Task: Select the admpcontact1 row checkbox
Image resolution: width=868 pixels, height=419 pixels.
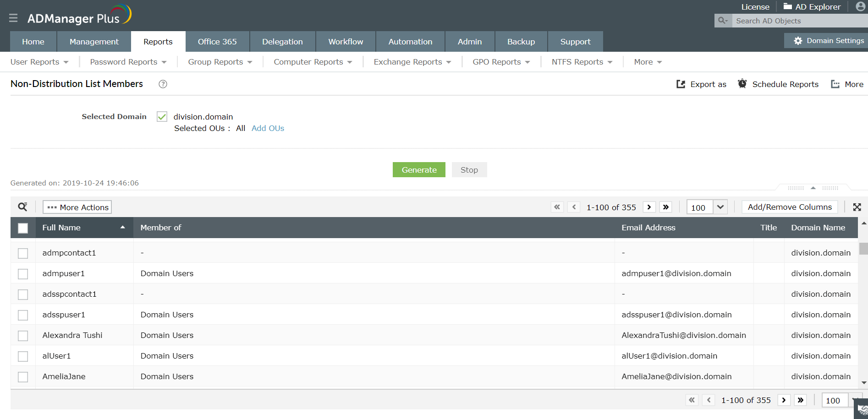Action: [23, 253]
